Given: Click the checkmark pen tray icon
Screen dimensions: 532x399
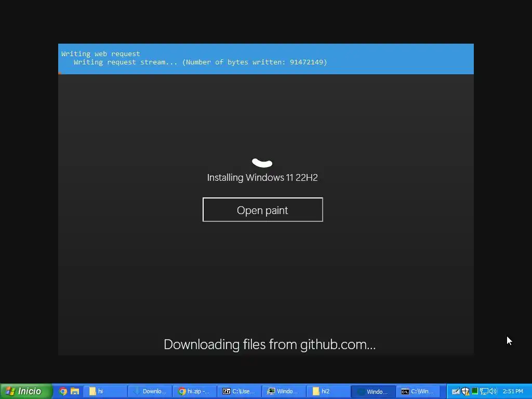Looking at the screenshot, I should point(456,391).
